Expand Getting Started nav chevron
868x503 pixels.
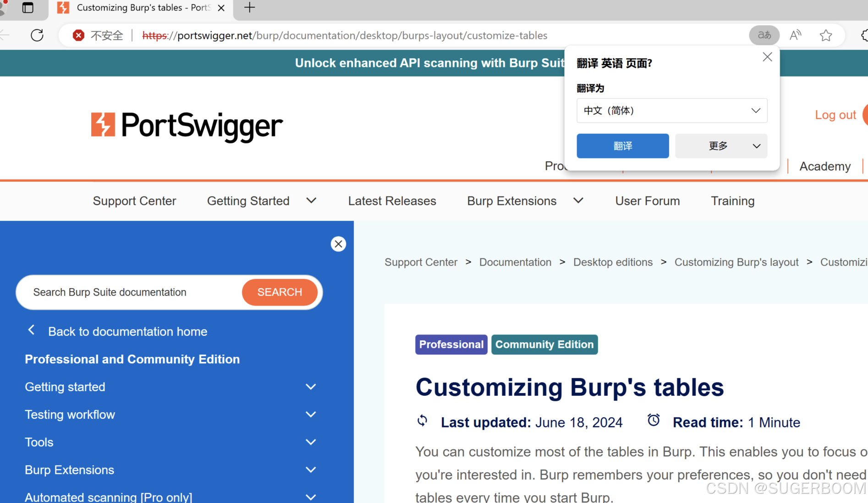[x=311, y=201]
